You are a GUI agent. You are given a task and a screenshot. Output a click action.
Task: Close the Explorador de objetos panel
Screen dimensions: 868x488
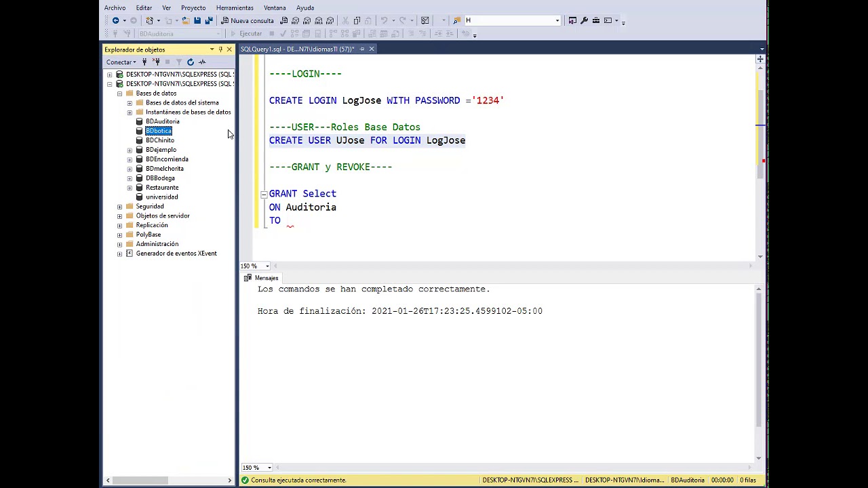[229, 49]
